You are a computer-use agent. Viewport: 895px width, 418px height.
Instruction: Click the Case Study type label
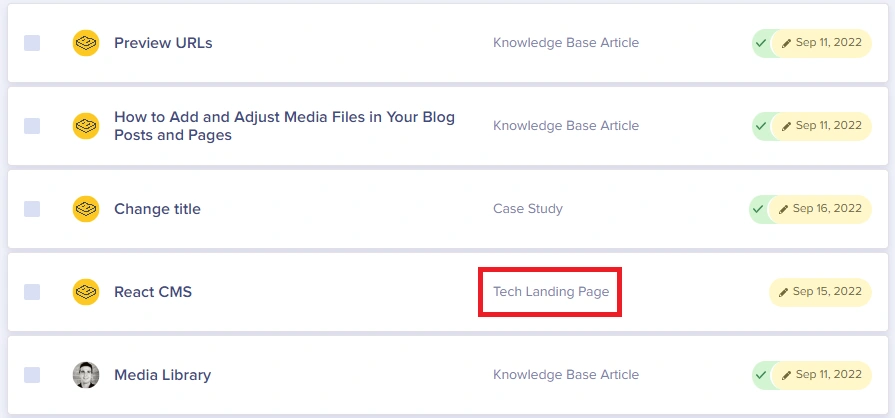pos(528,209)
